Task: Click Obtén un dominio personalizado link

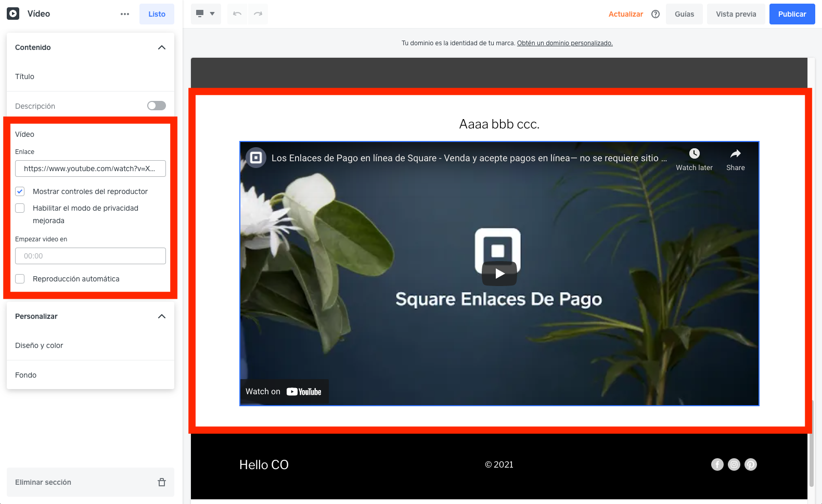Action: [x=565, y=43]
